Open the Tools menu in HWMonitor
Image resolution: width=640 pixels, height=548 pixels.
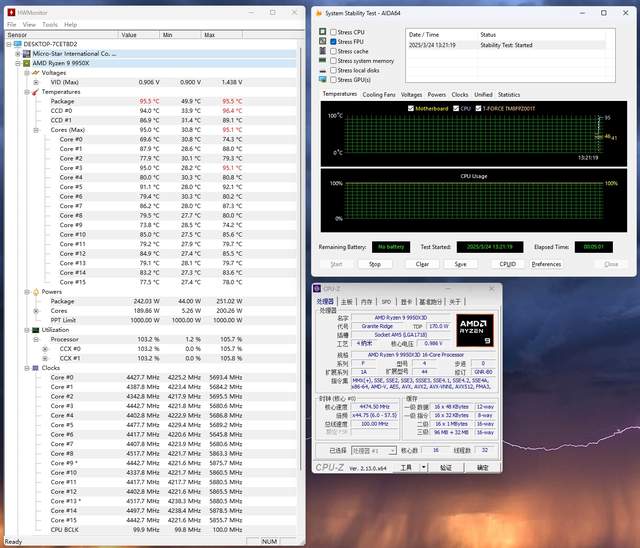(x=49, y=24)
